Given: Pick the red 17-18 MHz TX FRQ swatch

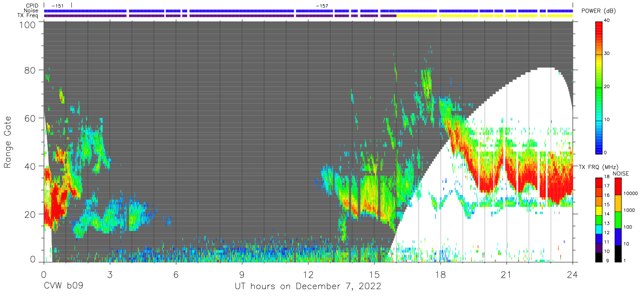Looking at the screenshot, I should tap(599, 183).
